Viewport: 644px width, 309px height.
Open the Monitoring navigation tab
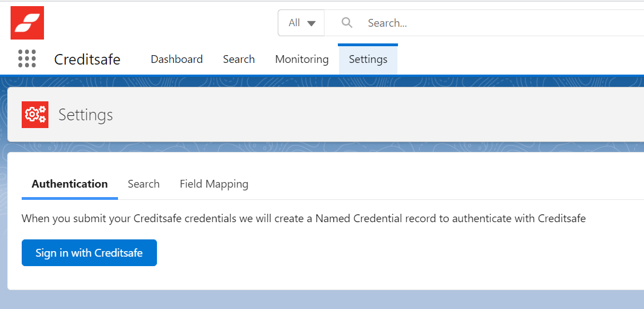[302, 59]
